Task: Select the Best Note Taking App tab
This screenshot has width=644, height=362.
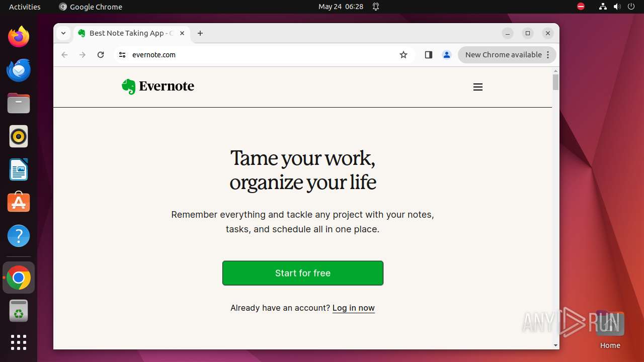Action: 132,33
